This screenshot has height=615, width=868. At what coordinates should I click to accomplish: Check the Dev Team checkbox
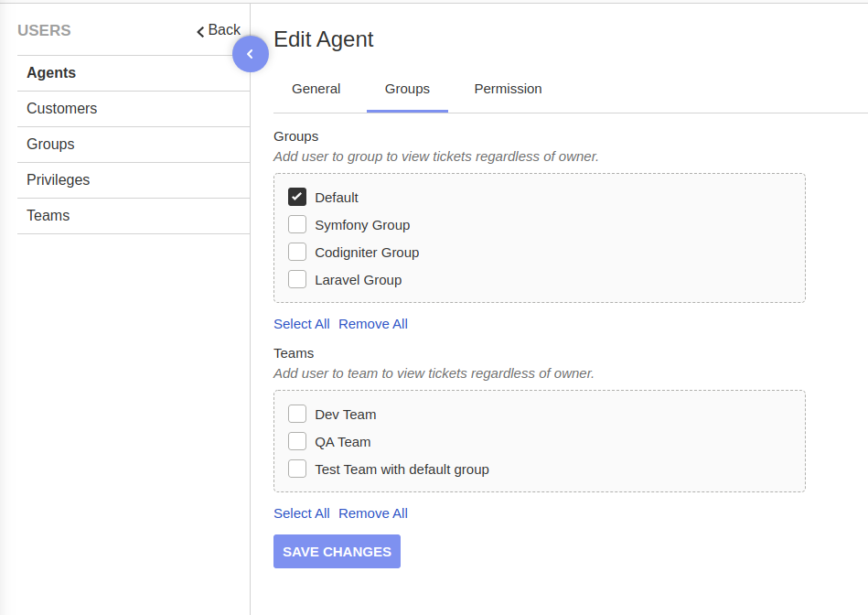click(297, 414)
